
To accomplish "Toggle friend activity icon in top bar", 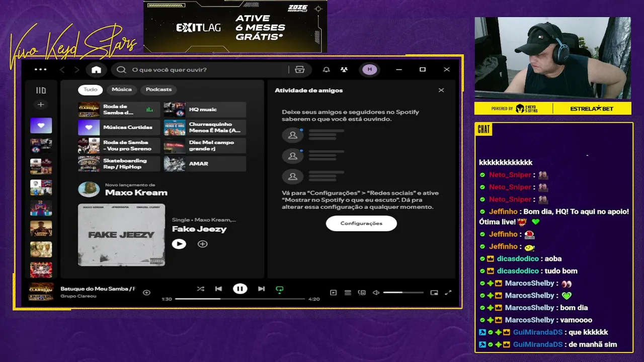I will (344, 70).
